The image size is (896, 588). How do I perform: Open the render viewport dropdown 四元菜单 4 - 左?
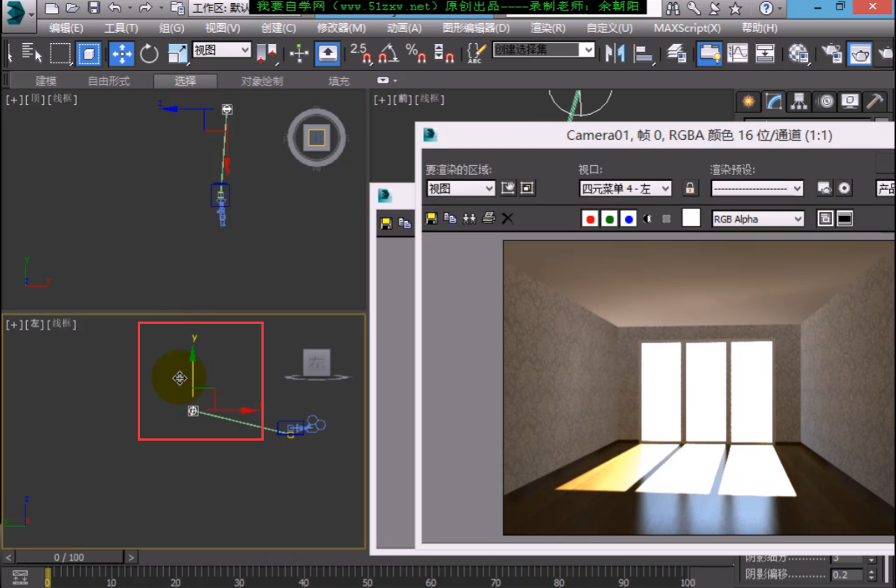click(x=625, y=188)
